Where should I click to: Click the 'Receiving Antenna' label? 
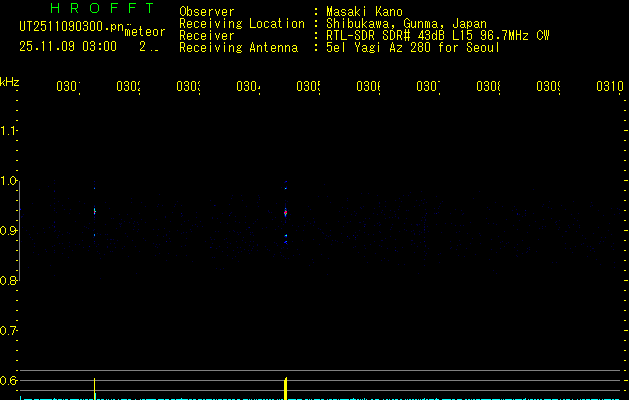238,48
